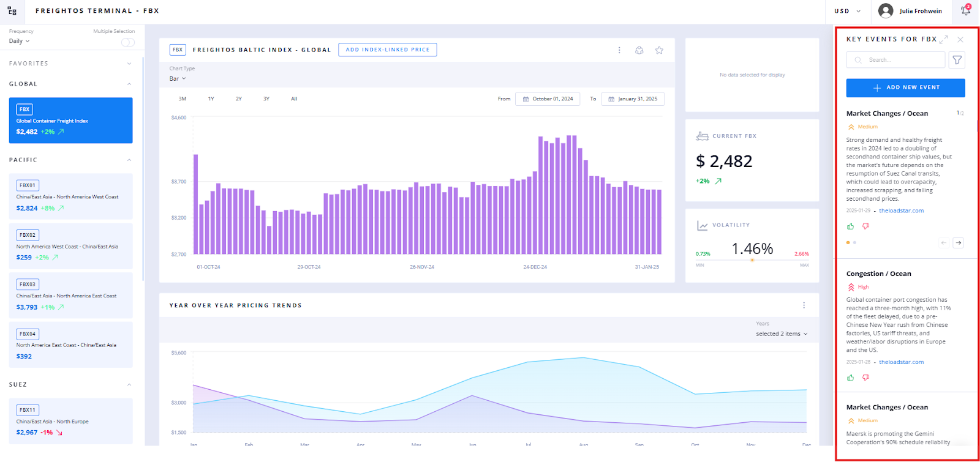The image size is (980, 462).
Task: Click Add Index-Linked Price button
Action: click(x=387, y=50)
